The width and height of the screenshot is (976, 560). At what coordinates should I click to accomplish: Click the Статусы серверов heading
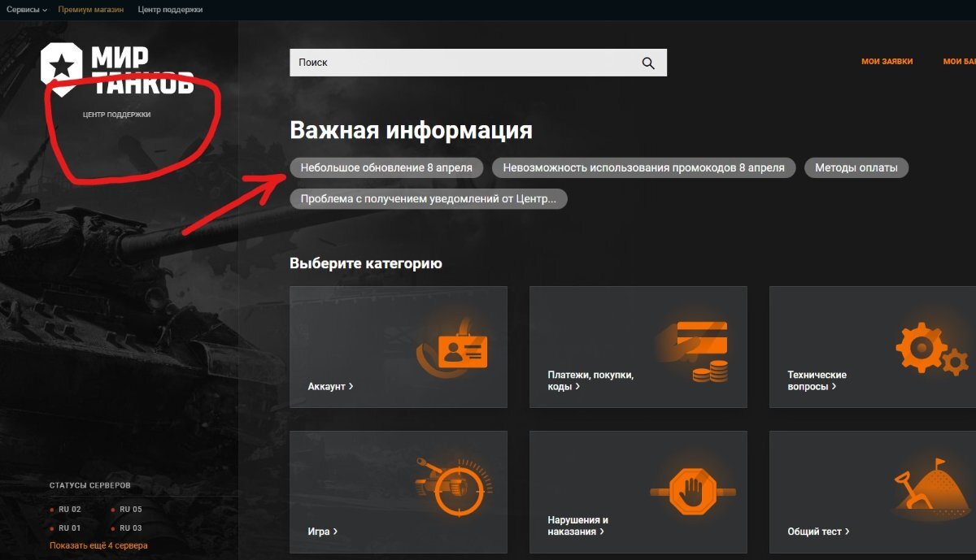click(x=89, y=485)
